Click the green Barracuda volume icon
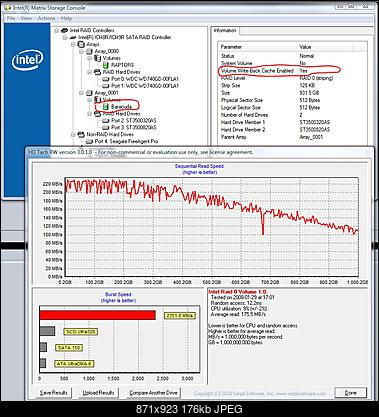 click(x=106, y=107)
